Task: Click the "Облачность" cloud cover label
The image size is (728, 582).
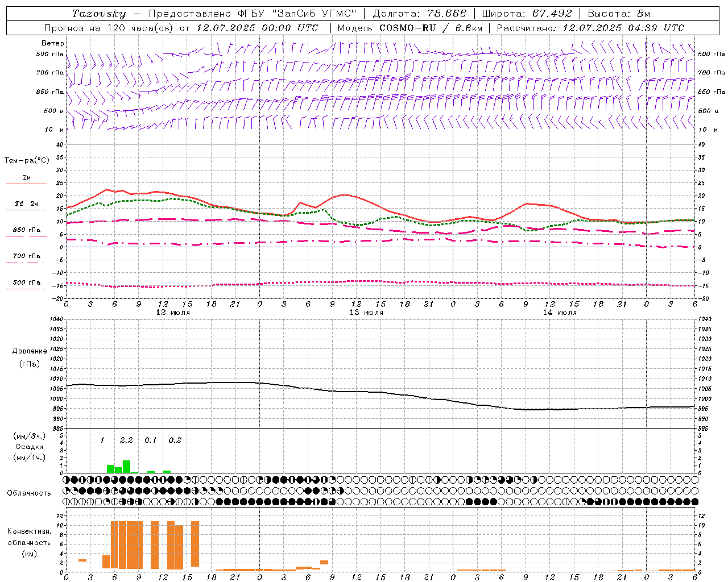Action: 29,493
